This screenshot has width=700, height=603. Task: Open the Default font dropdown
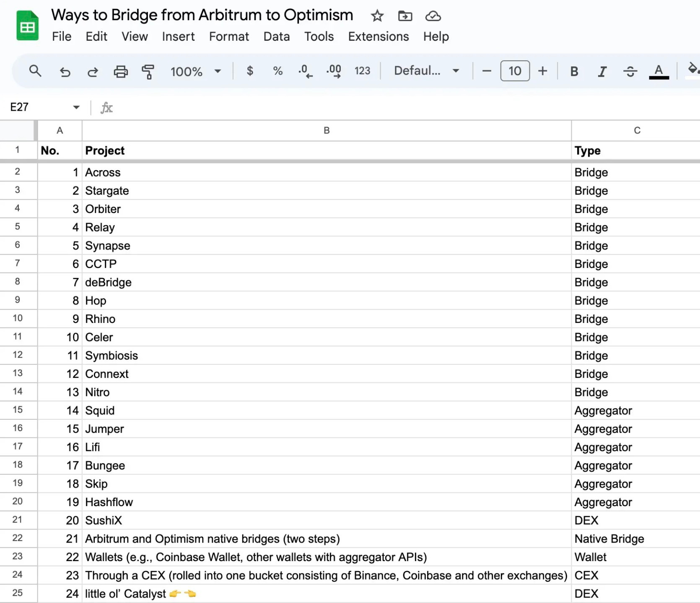tap(427, 71)
